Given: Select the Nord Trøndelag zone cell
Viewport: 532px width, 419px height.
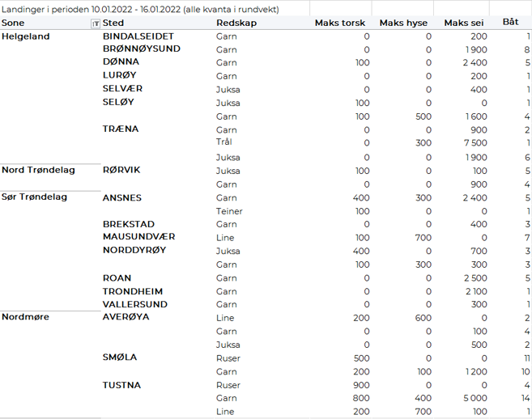Looking at the screenshot, I should click(x=38, y=170).
